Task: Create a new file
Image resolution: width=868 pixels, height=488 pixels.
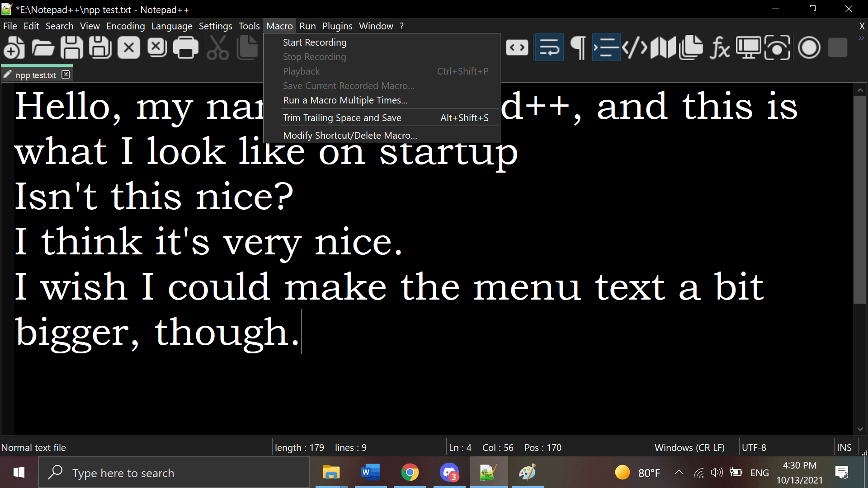Action: pos(14,47)
